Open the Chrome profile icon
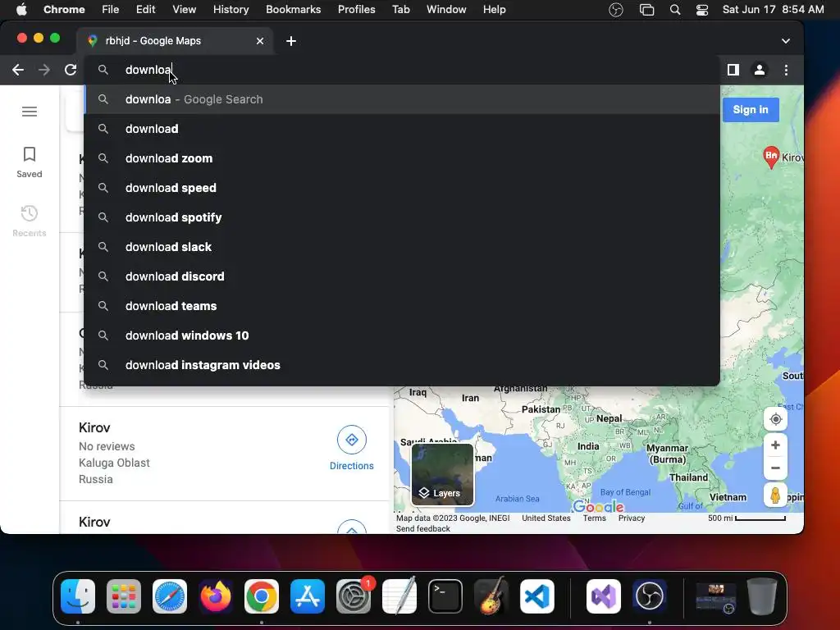The image size is (840, 630). [759, 70]
